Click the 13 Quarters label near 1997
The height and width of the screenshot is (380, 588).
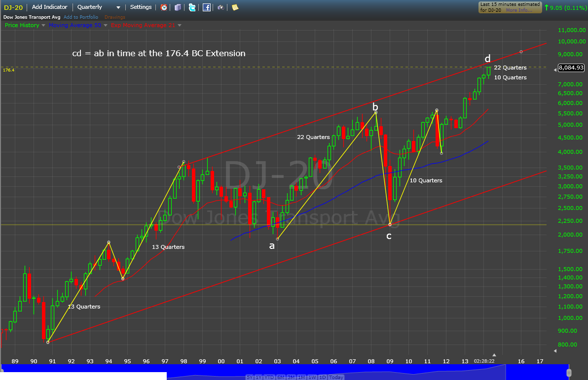click(168, 247)
